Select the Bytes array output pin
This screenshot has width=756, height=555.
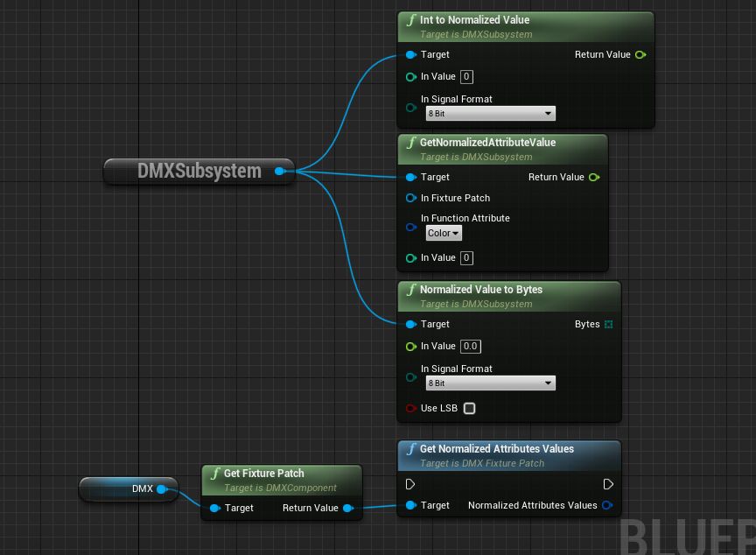(608, 323)
